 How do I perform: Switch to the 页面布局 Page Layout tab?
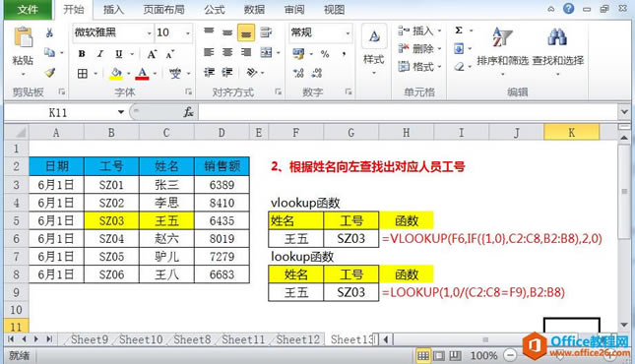[x=163, y=10]
